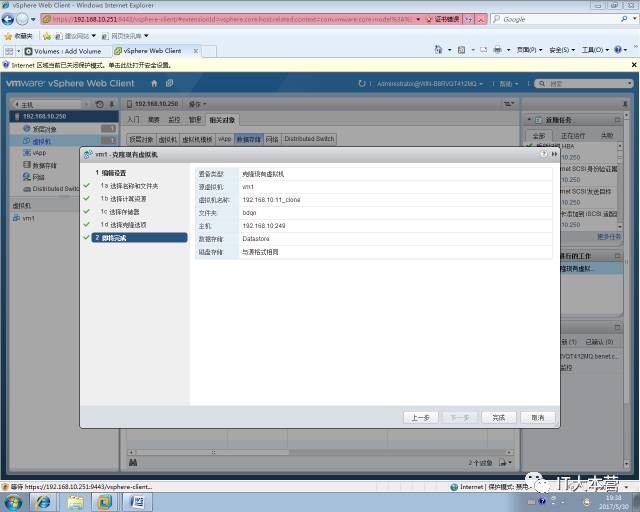Select the 全部 tab in recent tasks
Viewport: 640px width, 512px height.
pyautogui.click(x=538, y=136)
